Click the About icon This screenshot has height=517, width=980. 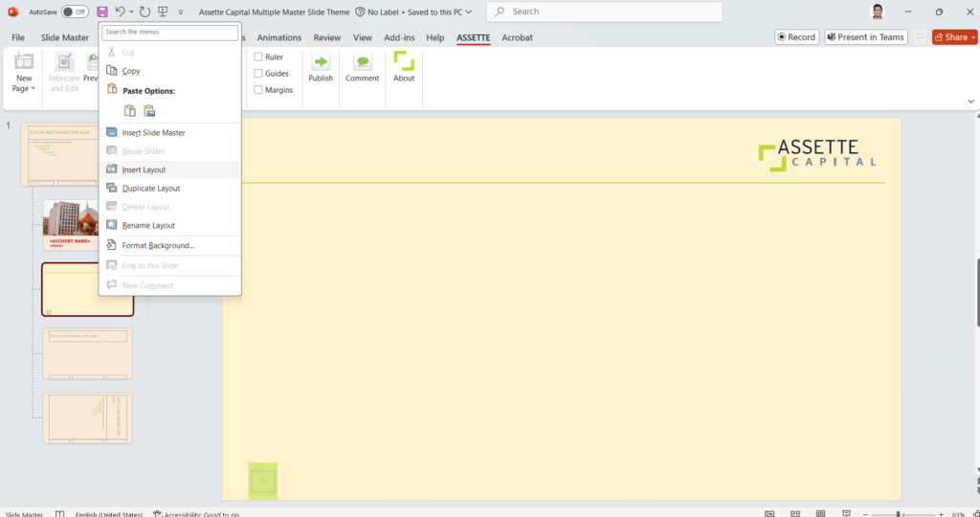pyautogui.click(x=404, y=61)
